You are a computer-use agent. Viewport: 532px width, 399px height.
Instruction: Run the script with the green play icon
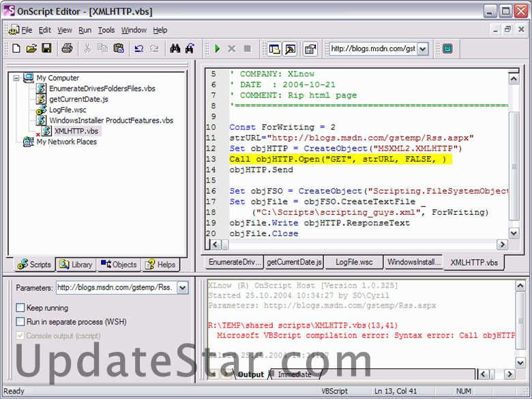[x=218, y=49]
